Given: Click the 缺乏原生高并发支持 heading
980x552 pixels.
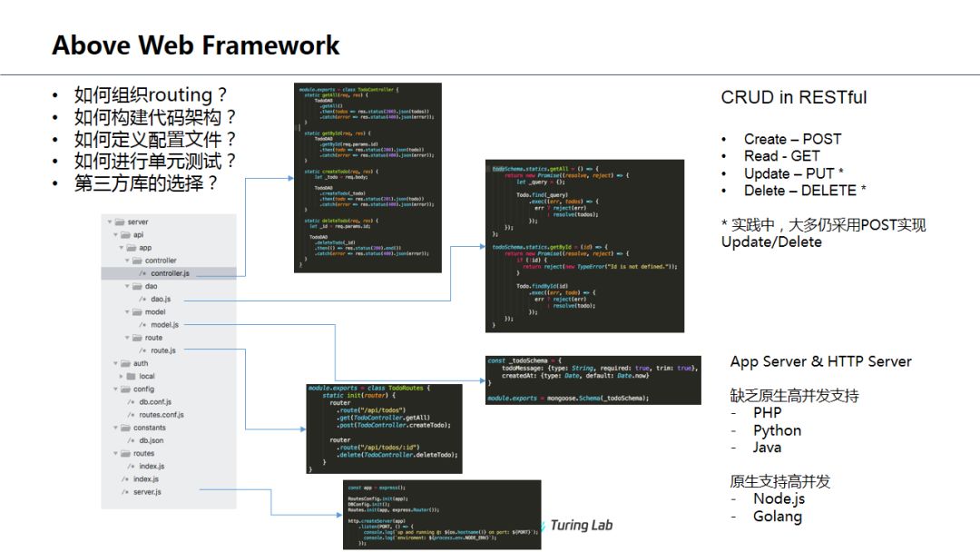Looking at the screenshot, I should 794,396.
